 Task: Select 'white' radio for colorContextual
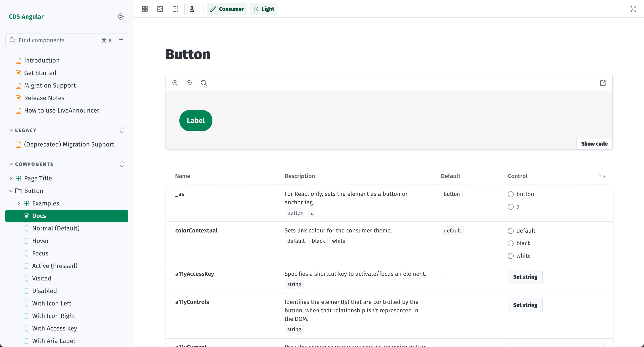(x=511, y=256)
